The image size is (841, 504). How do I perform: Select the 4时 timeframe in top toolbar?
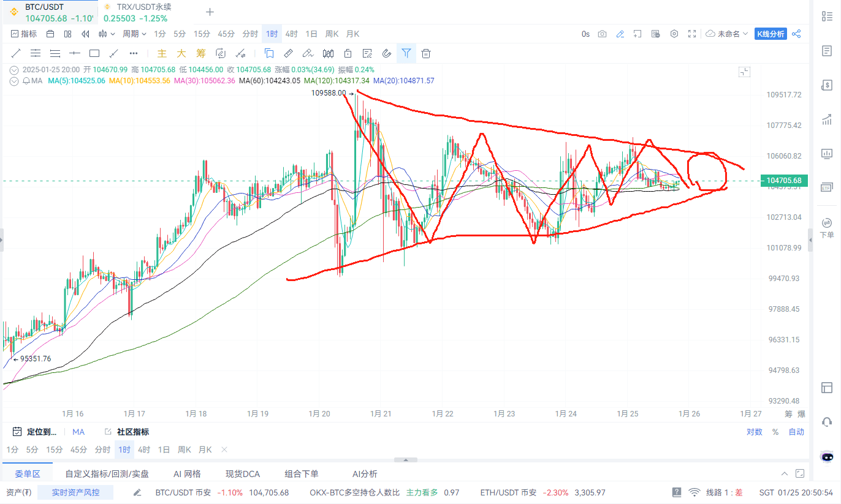click(x=292, y=34)
